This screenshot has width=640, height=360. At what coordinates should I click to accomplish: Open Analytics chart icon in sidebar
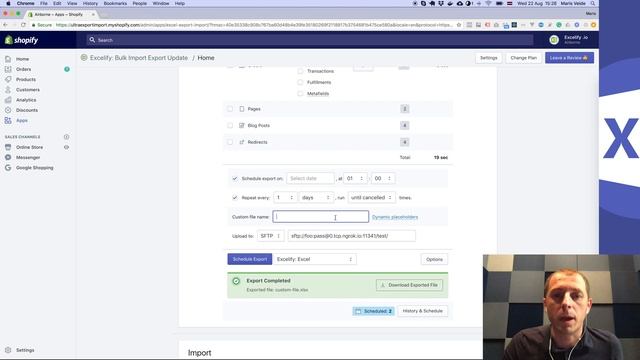(x=8, y=100)
